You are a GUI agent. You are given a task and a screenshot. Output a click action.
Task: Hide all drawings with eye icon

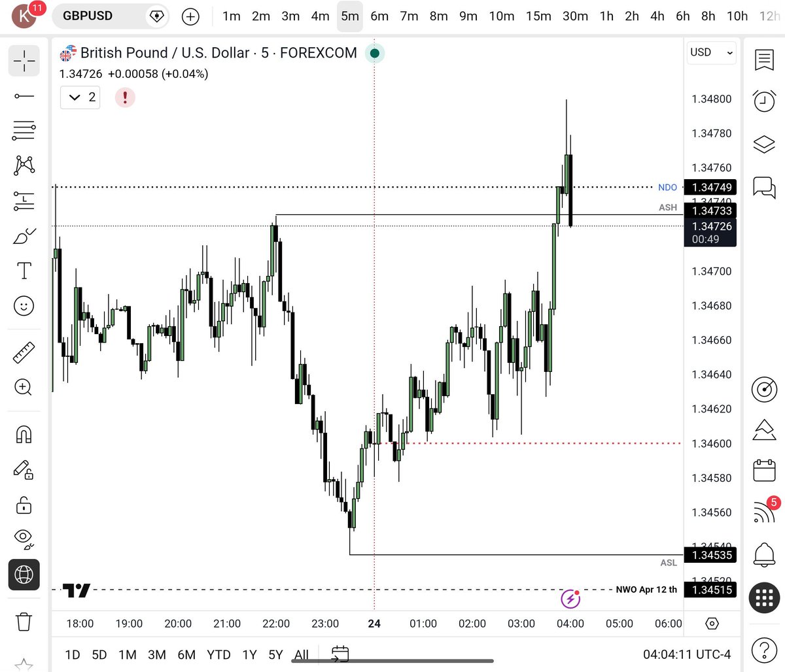pos(24,539)
